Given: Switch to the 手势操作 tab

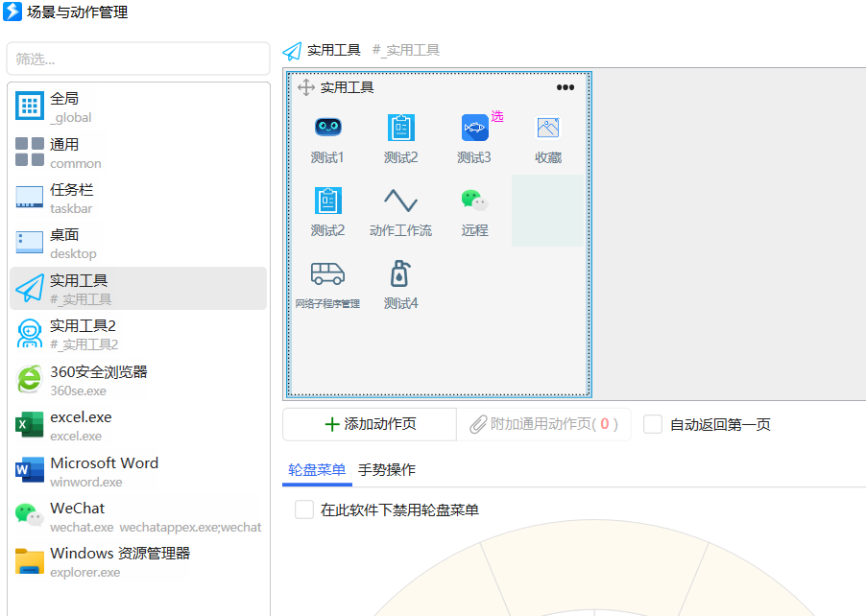Looking at the screenshot, I should click(x=387, y=470).
